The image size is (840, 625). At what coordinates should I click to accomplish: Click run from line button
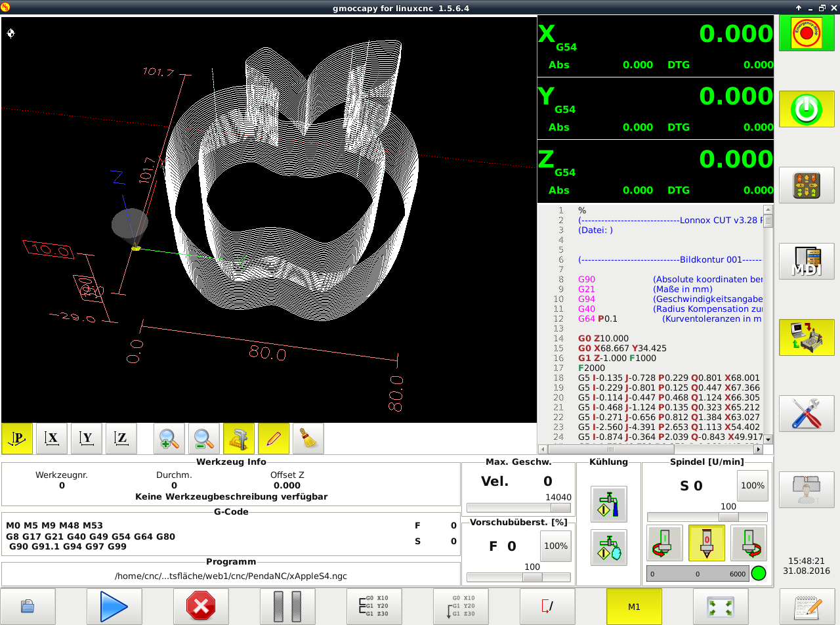click(461, 607)
